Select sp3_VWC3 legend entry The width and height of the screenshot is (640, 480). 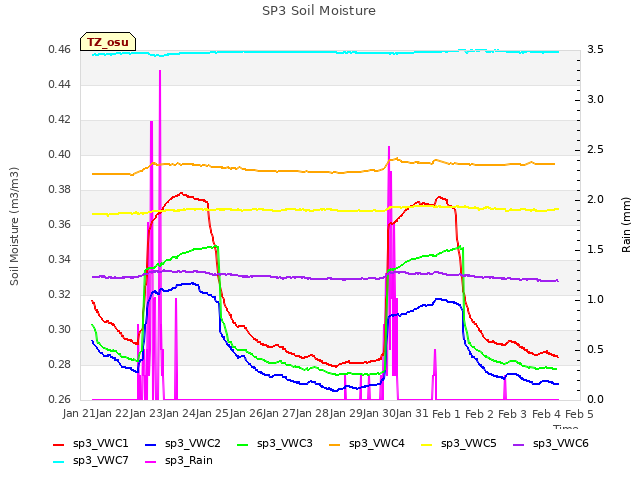(275, 444)
